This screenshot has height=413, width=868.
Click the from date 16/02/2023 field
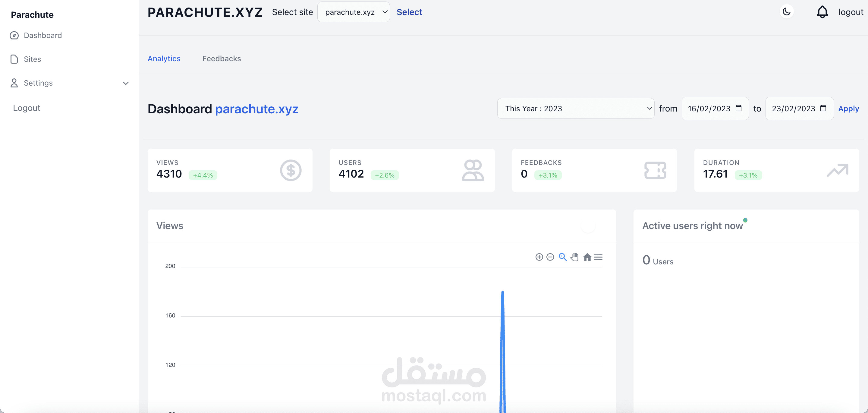pos(709,109)
